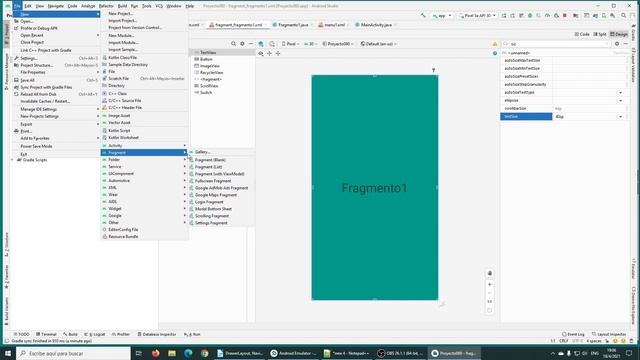Screen dimensions: 640x360
Task: Switch to the menu1.xml tab
Action: 334,25
